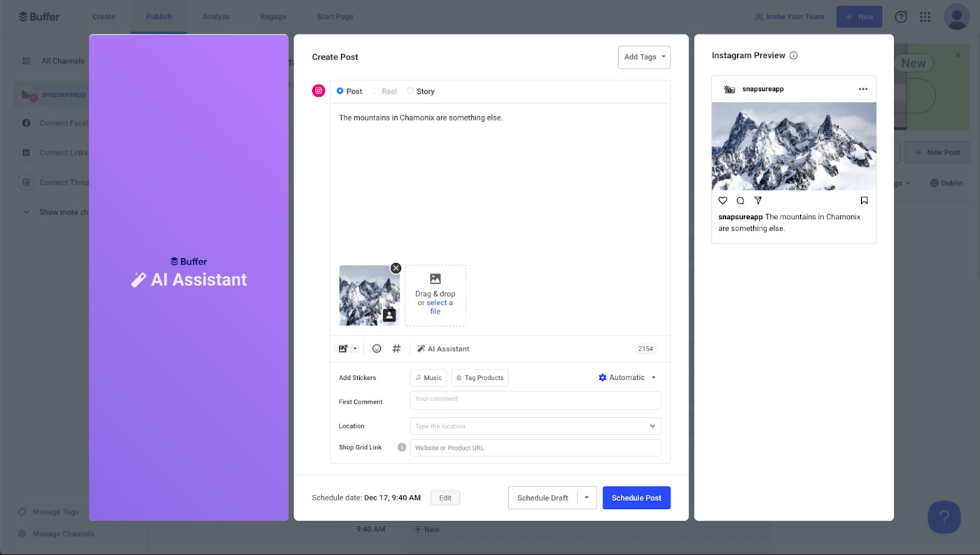Click into the First Comment field
This screenshot has height=555, width=980.
(535, 400)
